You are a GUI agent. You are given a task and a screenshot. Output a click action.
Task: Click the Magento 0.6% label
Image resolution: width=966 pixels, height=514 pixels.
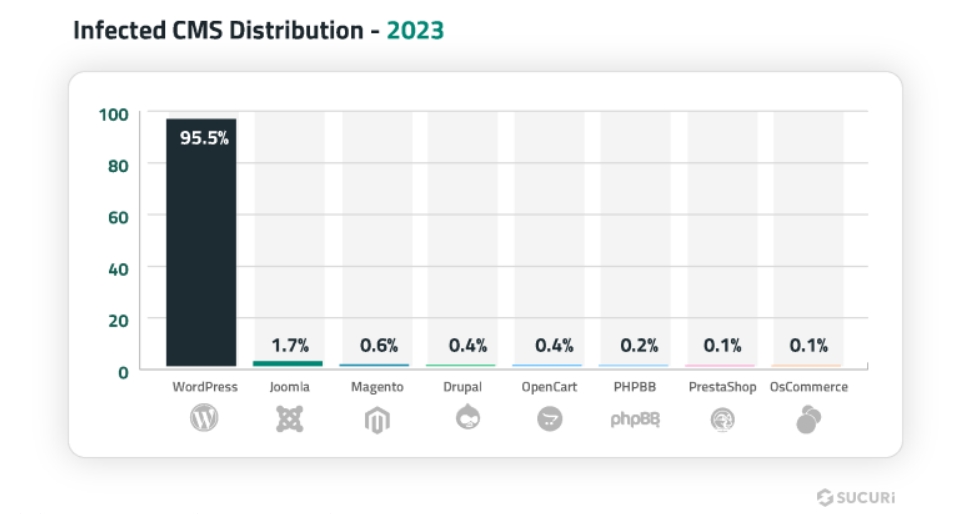pyautogui.click(x=378, y=346)
